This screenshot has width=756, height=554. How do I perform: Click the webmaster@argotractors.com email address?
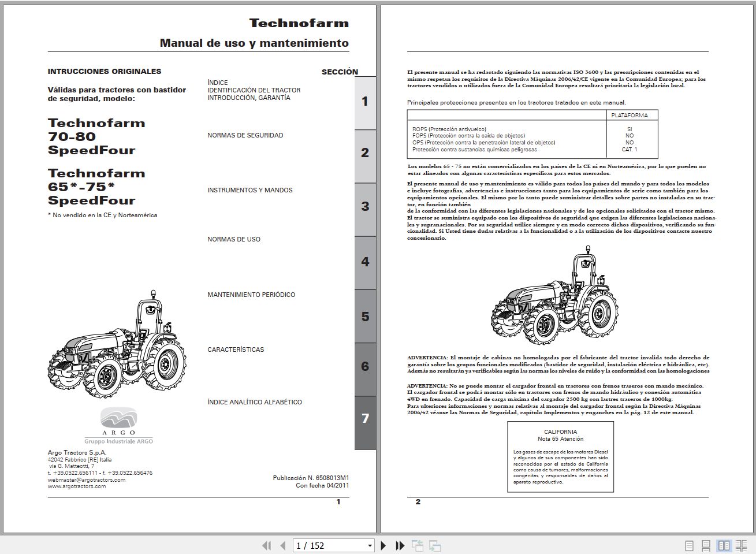(87, 479)
